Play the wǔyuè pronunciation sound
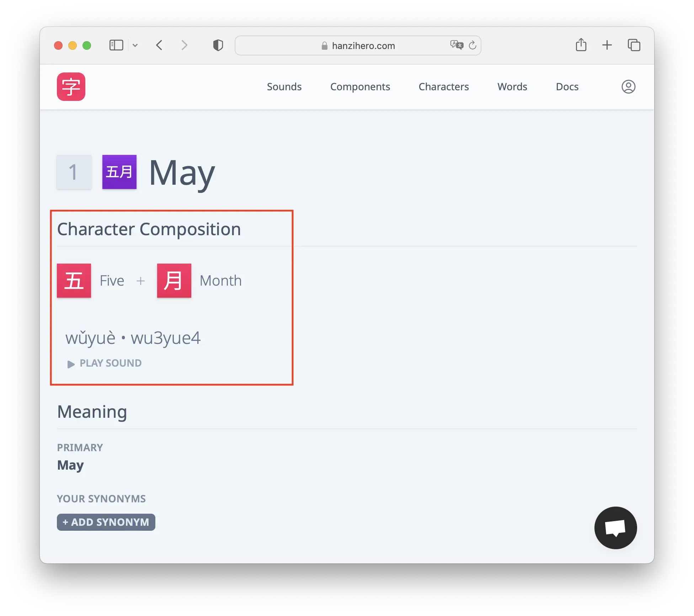Viewport: 694px width, 616px height. click(105, 363)
